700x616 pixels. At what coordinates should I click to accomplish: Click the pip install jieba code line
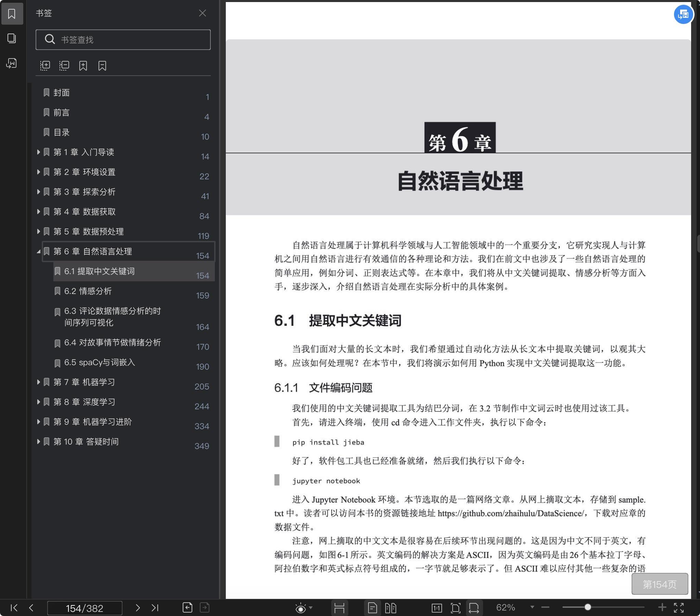[x=328, y=442]
